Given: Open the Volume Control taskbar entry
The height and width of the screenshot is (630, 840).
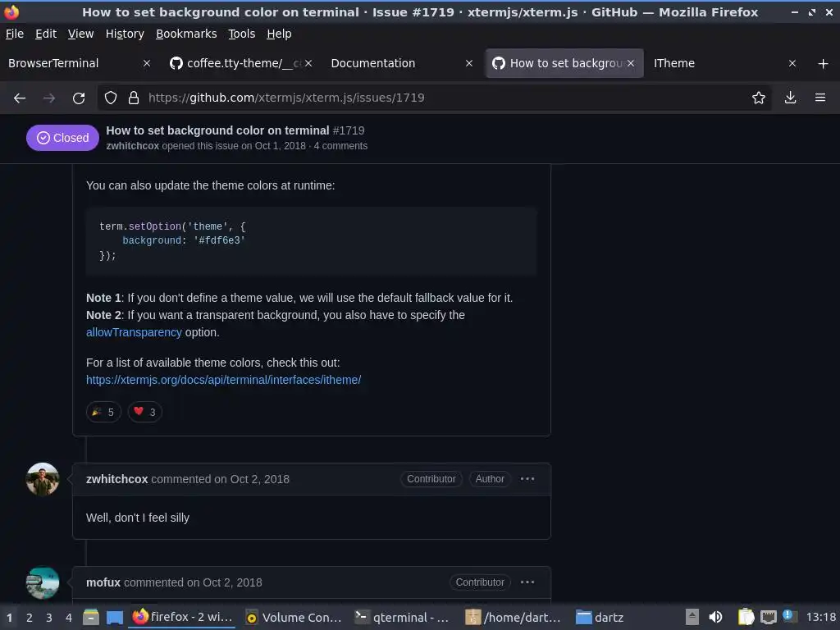Looking at the screenshot, I should (294, 617).
